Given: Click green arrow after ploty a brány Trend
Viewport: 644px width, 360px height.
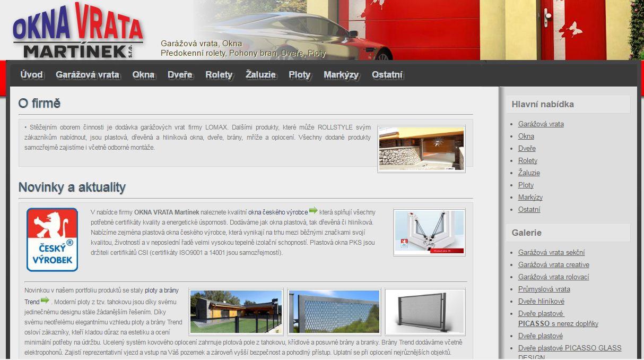Looking at the screenshot, I should point(45,301).
